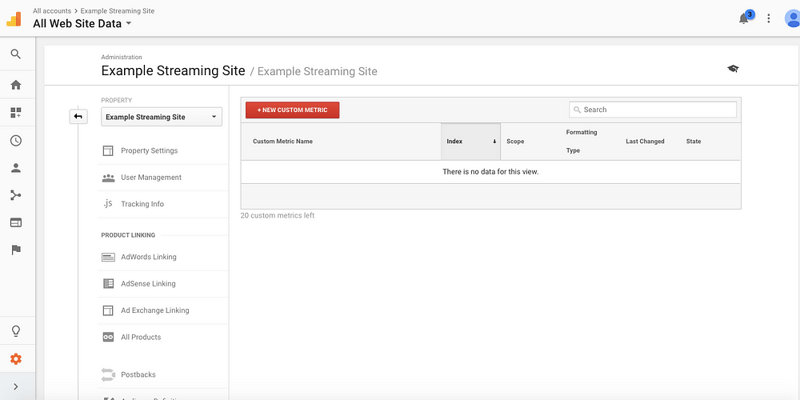Screen dimensions: 800x400
Task: Open Real-Time clock icon in sidebar
Action: coord(16,140)
